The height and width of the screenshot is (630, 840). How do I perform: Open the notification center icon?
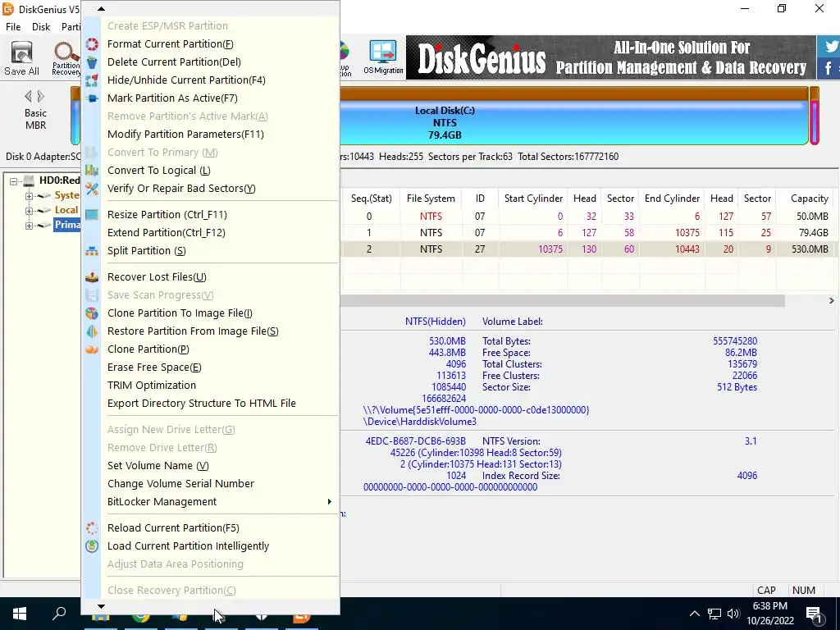tap(814, 614)
